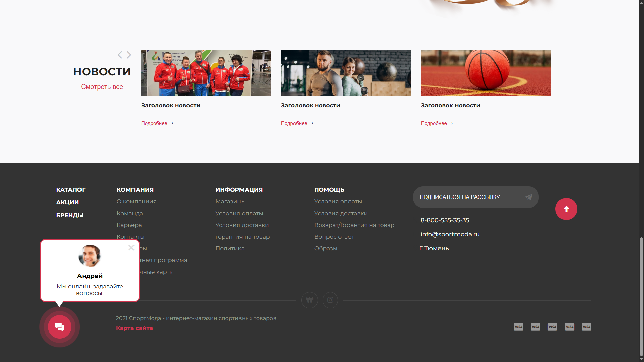Click the next news arrow
The width and height of the screenshot is (644, 362).
(129, 55)
